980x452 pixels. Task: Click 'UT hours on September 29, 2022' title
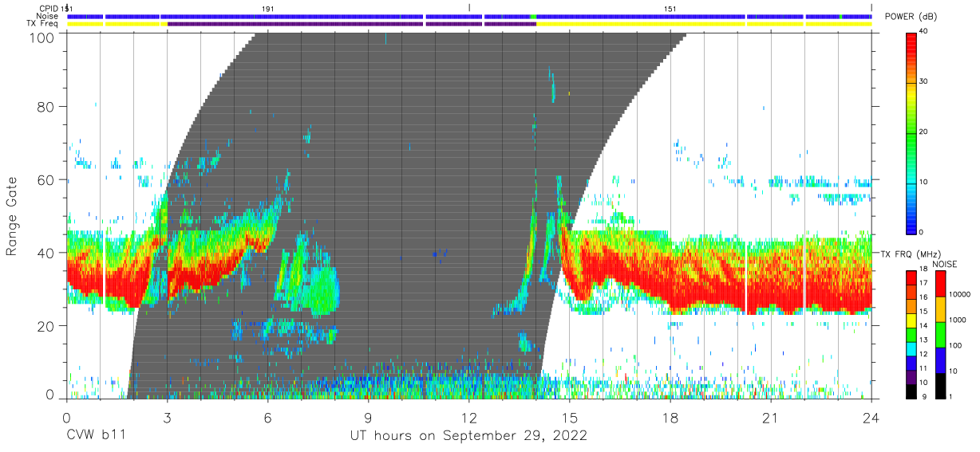click(468, 435)
